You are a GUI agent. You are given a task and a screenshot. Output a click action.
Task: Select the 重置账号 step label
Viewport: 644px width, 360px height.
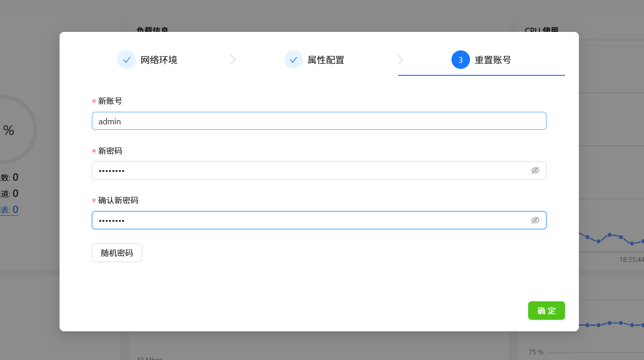(x=493, y=60)
